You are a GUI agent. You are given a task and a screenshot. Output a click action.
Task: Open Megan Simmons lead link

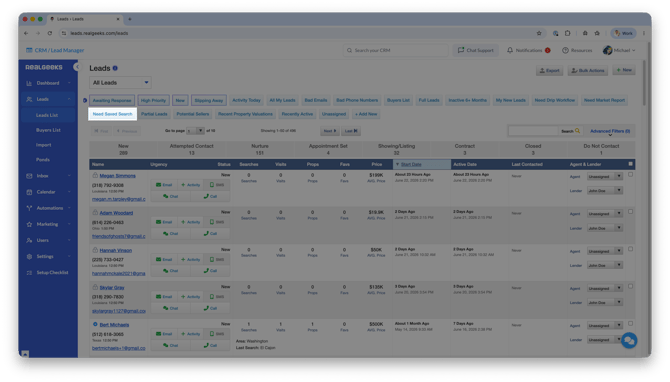pos(118,176)
